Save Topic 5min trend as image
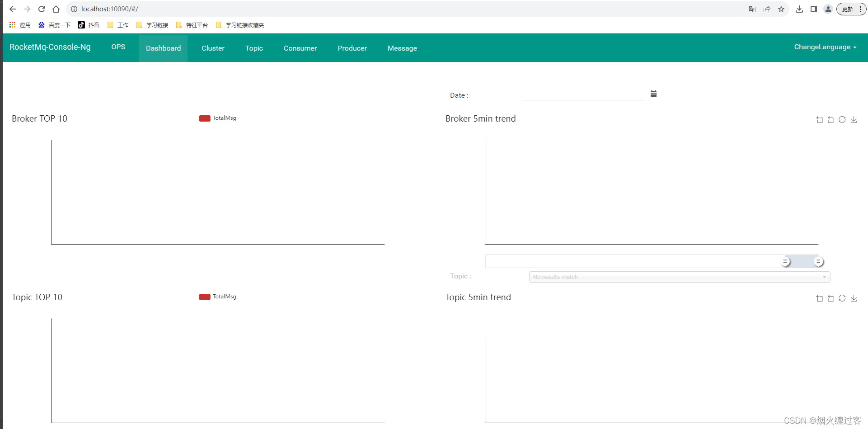This screenshot has height=429, width=868. click(x=854, y=298)
